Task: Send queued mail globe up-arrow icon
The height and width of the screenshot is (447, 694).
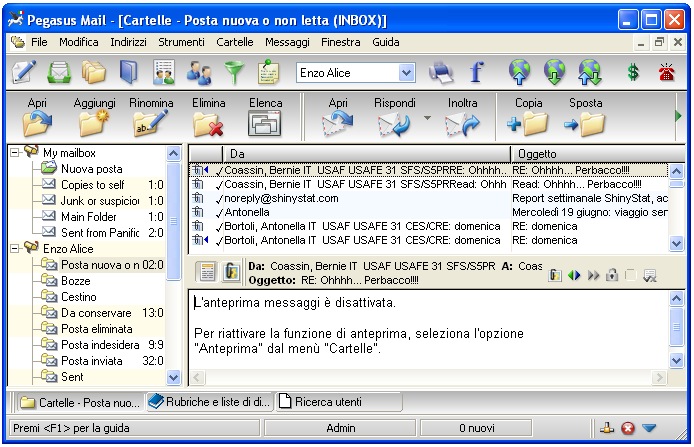Action: pyautogui.click(x=520, y=72)
